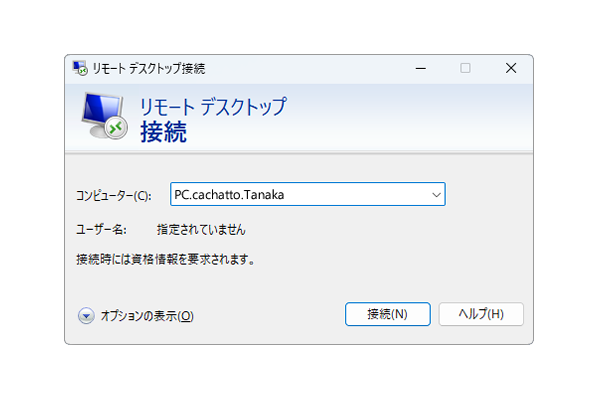
Task: Click the コンピューター(C): label
Action: (114, 196)
